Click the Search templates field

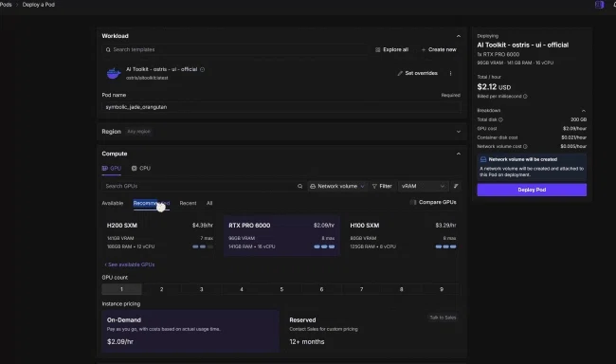pos(236,49)
